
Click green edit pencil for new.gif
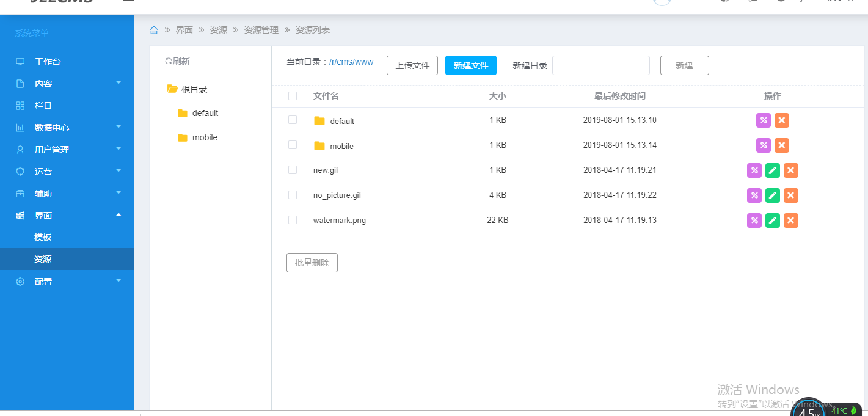click(x=773, y=170)
